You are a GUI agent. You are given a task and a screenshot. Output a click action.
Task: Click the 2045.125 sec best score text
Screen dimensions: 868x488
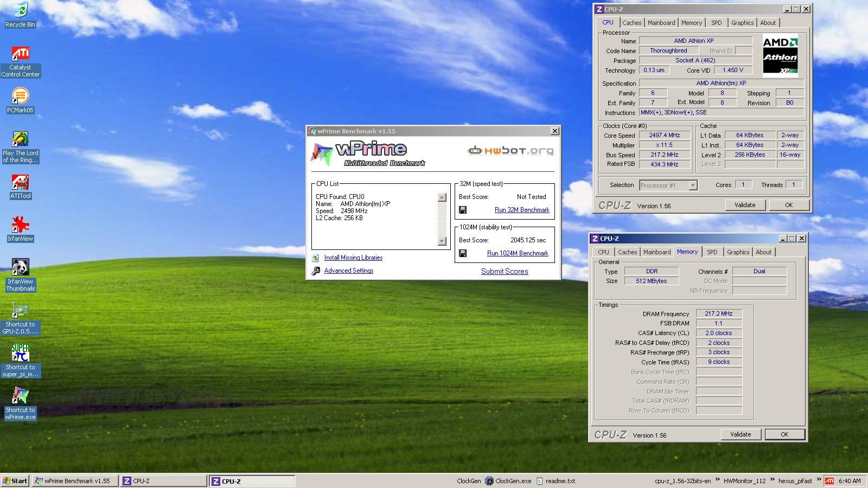pos(528,240)
